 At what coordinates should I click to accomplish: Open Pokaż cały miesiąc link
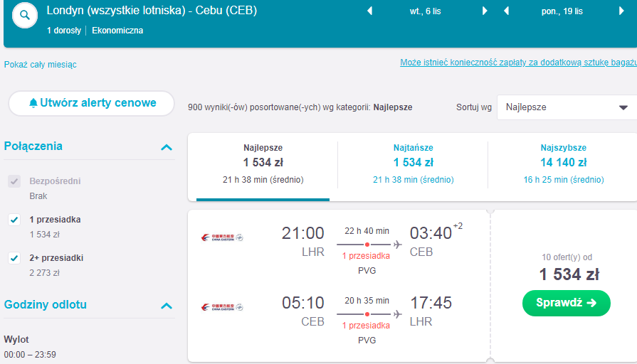[41, 65]
